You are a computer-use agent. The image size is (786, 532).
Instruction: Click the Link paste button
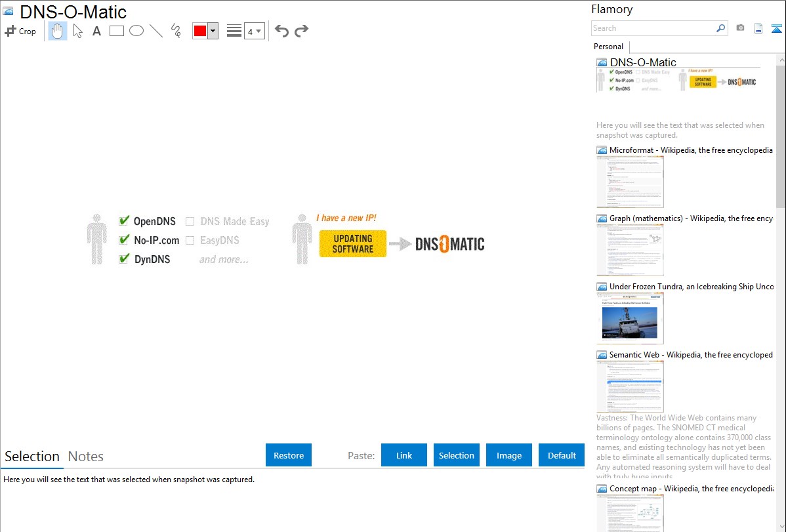point(404,455)
